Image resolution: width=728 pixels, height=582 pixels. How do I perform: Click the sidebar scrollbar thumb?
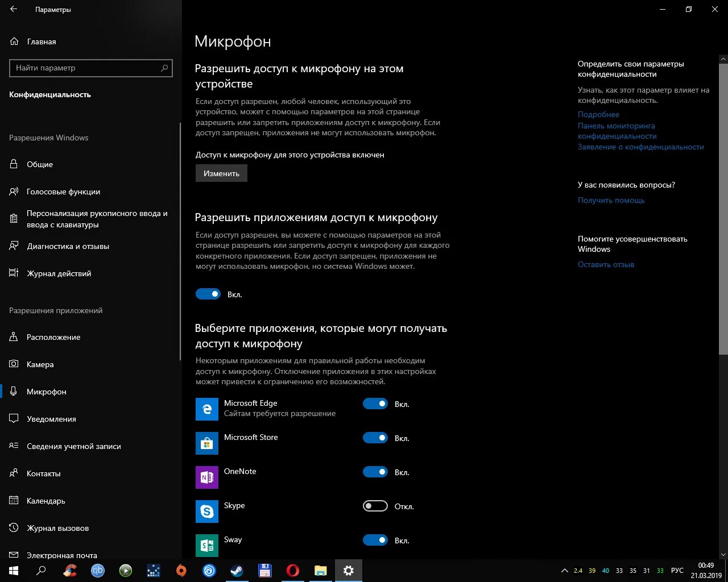180,242
